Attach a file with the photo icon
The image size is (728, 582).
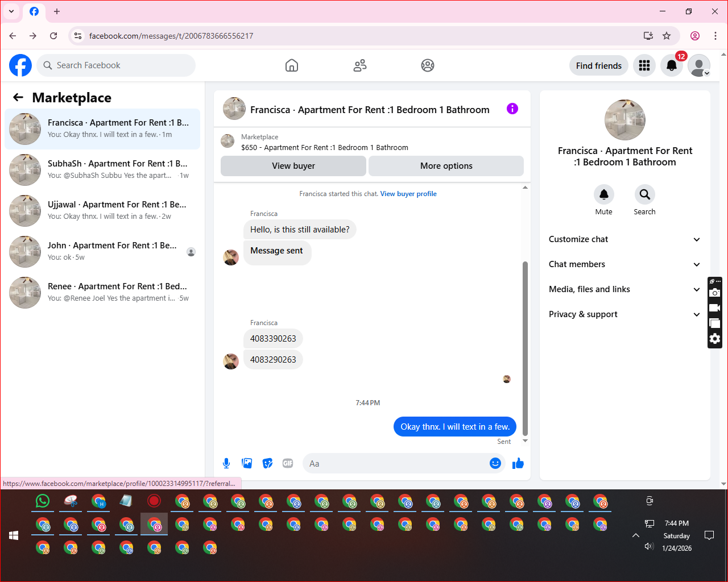[247, 463]
